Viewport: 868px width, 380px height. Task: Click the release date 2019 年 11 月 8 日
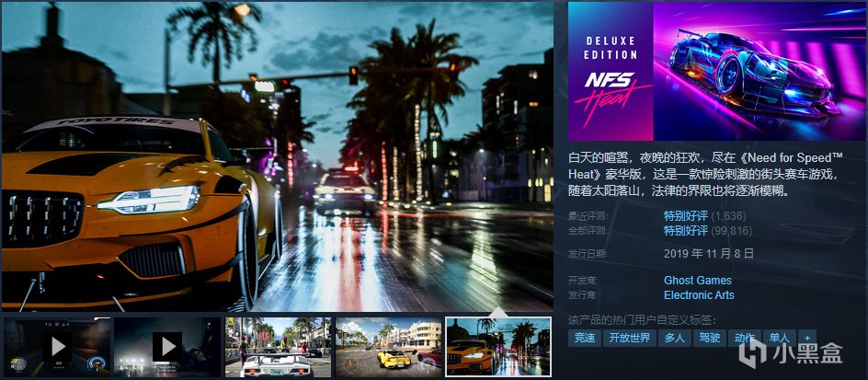click(709, 254)
